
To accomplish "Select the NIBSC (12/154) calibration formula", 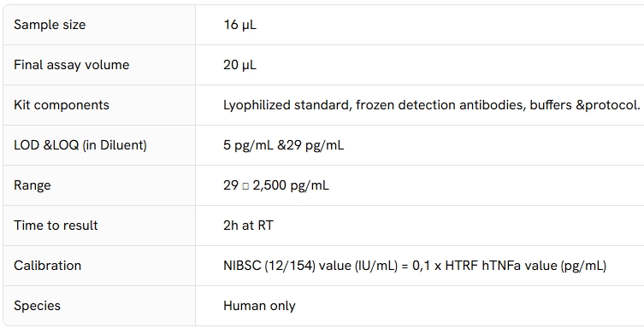I will 415,266.
